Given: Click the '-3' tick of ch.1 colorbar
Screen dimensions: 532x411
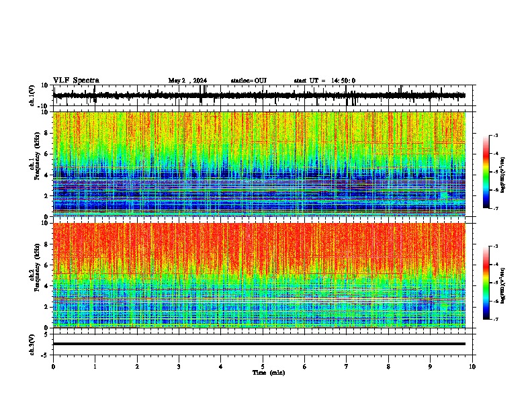Looking at the screenshot, I should click(495, 136).
